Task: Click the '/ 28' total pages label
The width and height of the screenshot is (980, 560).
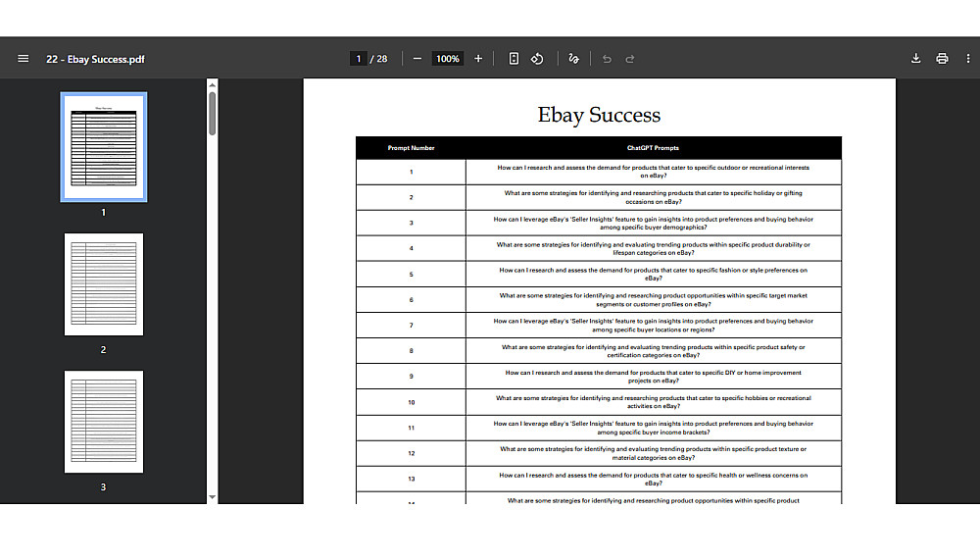Action: [x=378, y=59]
